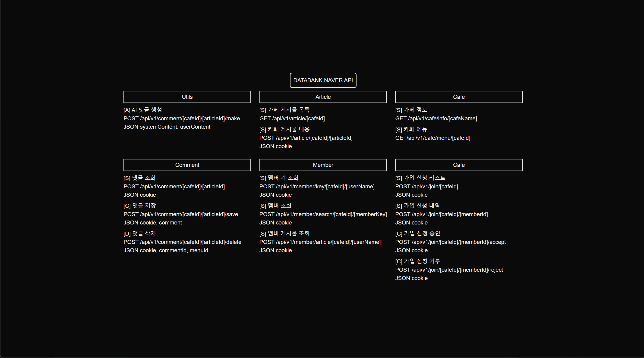Select the 카페 메뉴 entry
Image resolution: width=644 pixels, height=358 pixels.
click(x=411, y=129)
